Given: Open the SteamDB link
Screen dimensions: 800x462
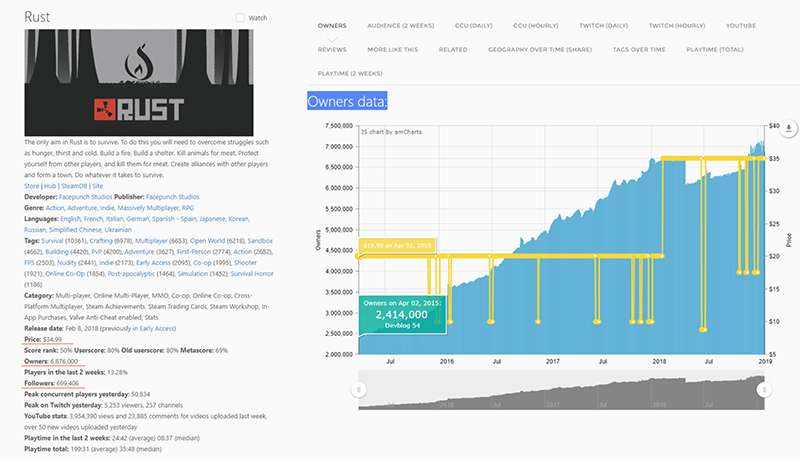Looking at the screenshot, I should pyautogui.click(x=74, y=186).
